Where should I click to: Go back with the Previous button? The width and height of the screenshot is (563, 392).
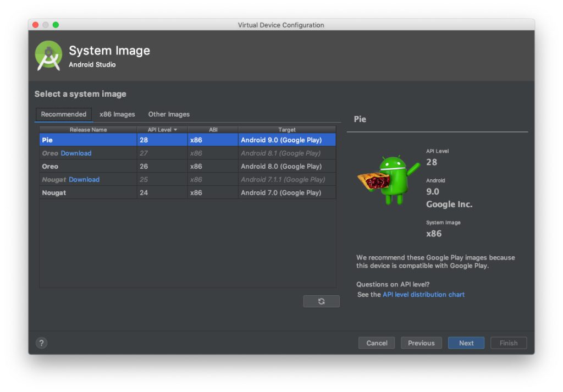pyautogui.click(x=421, y=343)
